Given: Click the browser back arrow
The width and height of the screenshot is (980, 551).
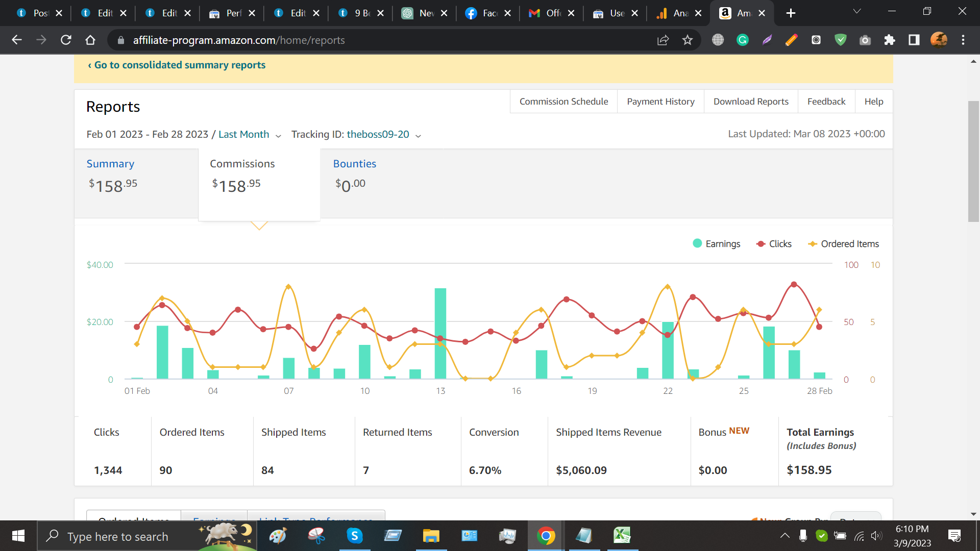Looking at the screenshot, I should click(x=17, y=40).
